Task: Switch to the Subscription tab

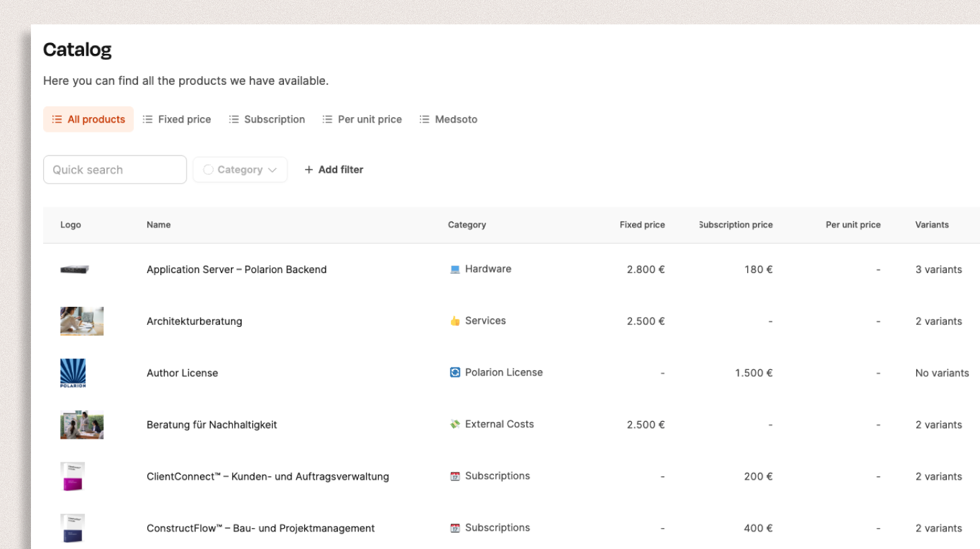Action: [x=267, y=119]
